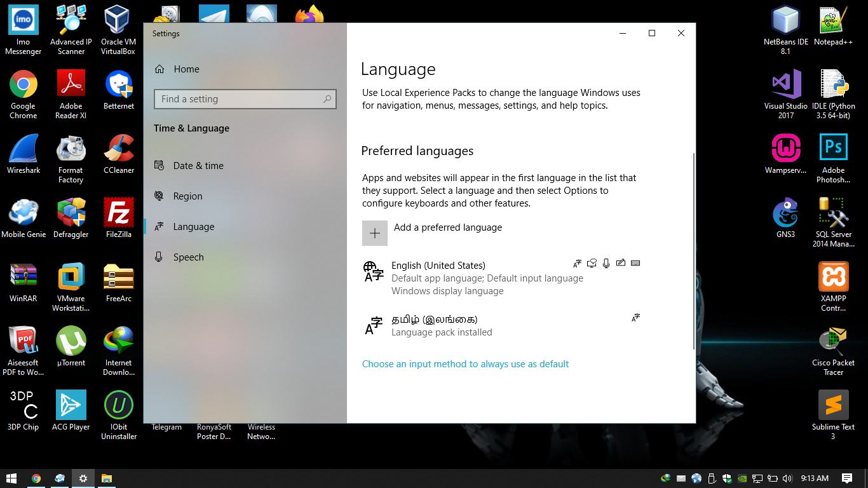This screenshot has width=868, height=488.
Task: Click inside the 'Find a setting' search box
Action: 245,99
